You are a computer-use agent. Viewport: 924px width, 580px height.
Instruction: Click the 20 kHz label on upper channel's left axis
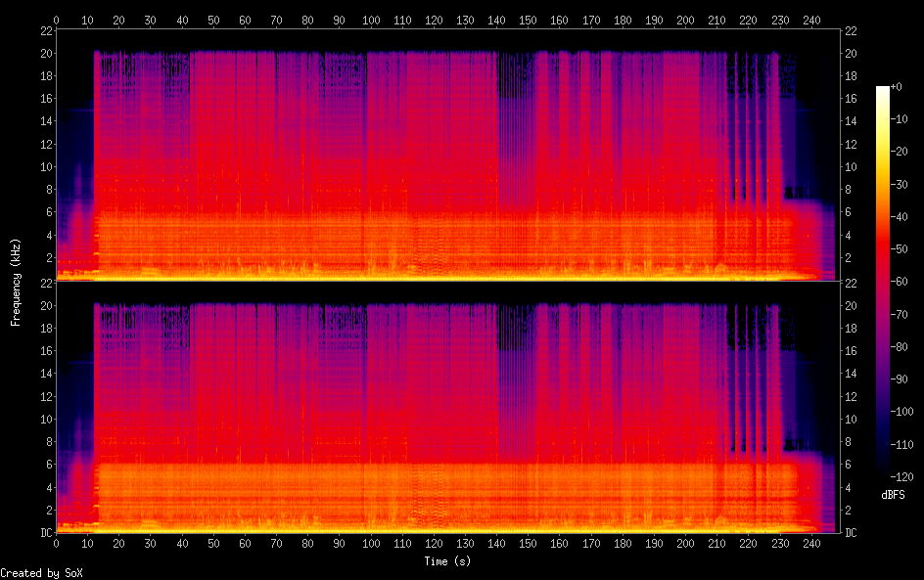coord(44,53)
